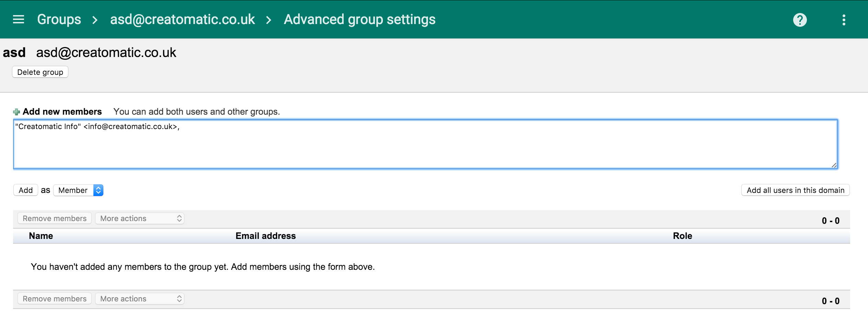Open the lower More actions dropdown

(x=140, y=299)
